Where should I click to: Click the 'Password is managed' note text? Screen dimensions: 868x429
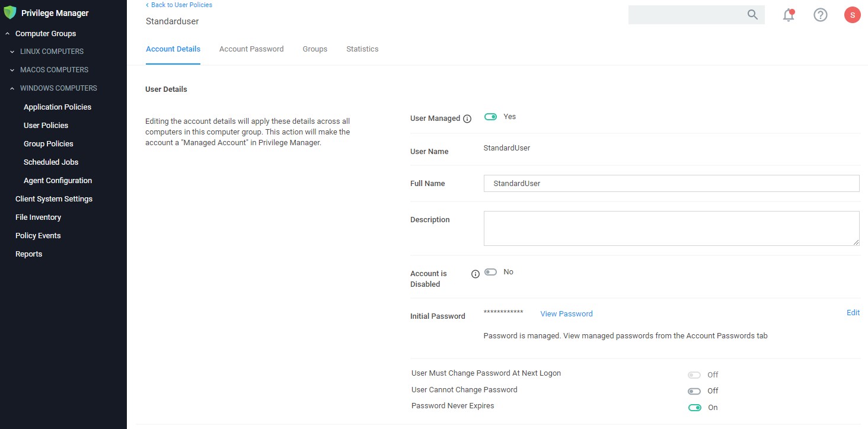(626, 336)
